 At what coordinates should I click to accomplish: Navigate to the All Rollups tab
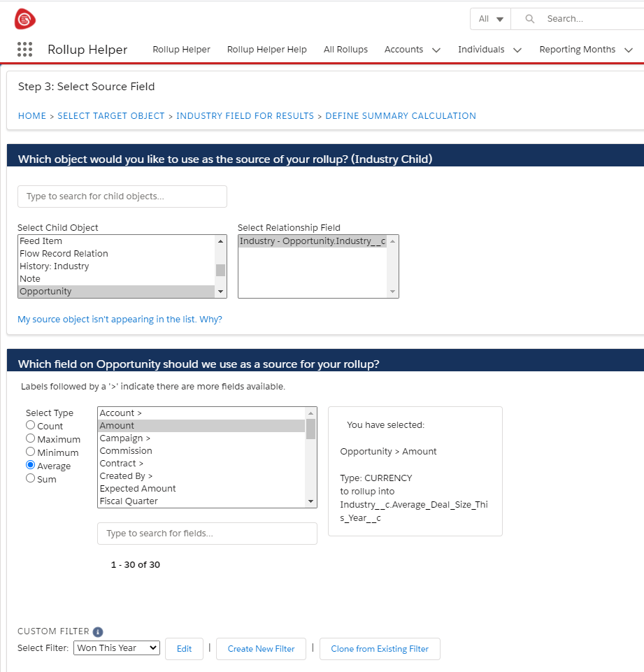pyautogui.click(x=345, y=50)
